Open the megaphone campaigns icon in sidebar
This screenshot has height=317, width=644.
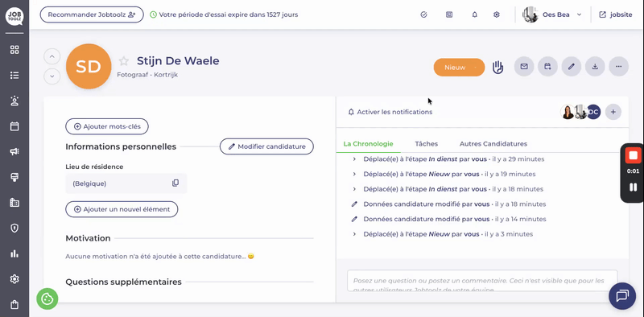[14, 152]
